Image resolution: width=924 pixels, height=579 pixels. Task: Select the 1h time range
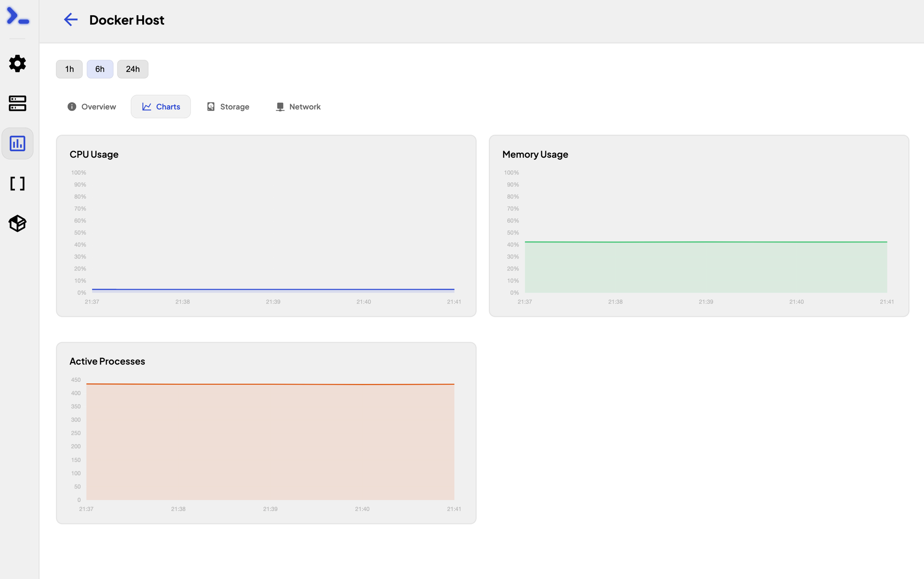(x=69, y=69)
